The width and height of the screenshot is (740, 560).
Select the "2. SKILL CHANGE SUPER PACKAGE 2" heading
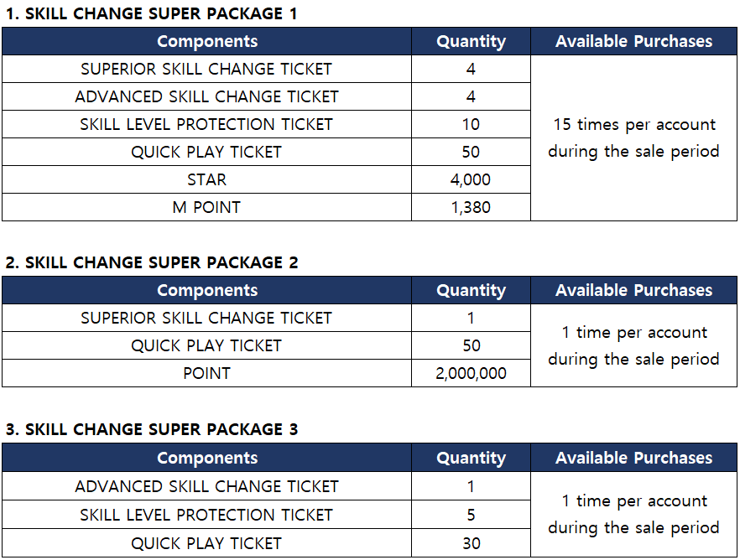pos(151,262)
